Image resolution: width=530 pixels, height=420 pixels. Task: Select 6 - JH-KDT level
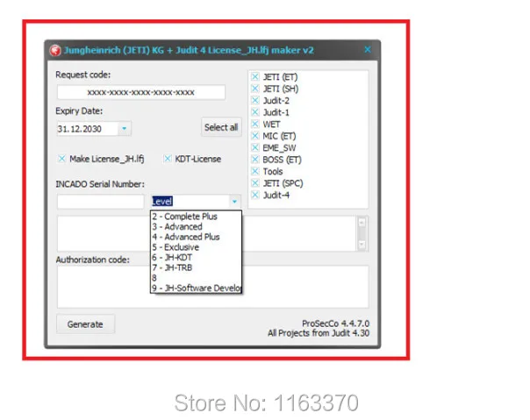pyautogui.click(x=196, y=257)
